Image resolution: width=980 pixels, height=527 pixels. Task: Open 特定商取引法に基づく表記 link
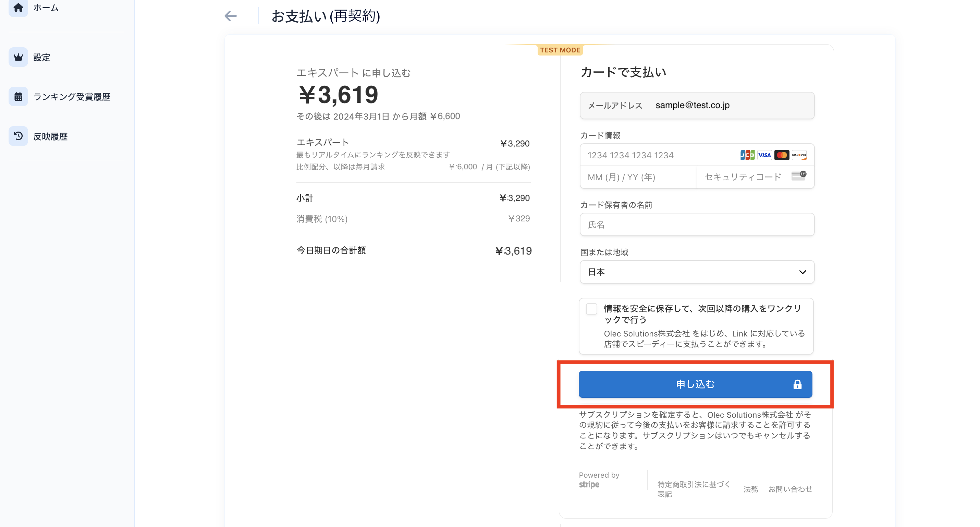pos(694,489)
